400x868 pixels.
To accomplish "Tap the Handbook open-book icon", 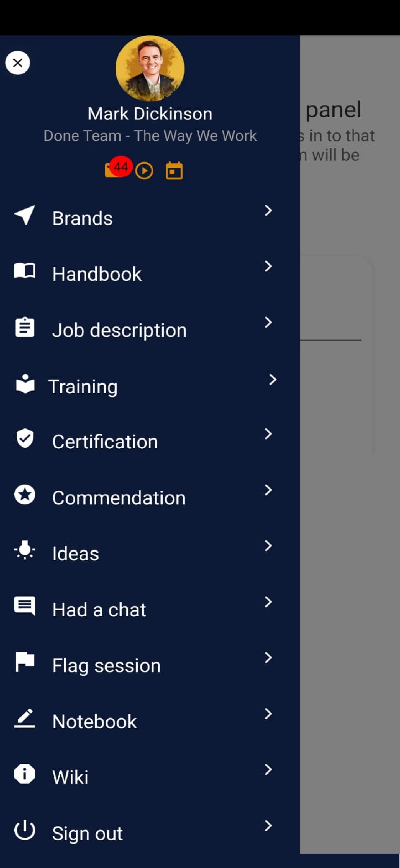I will 24,271.
